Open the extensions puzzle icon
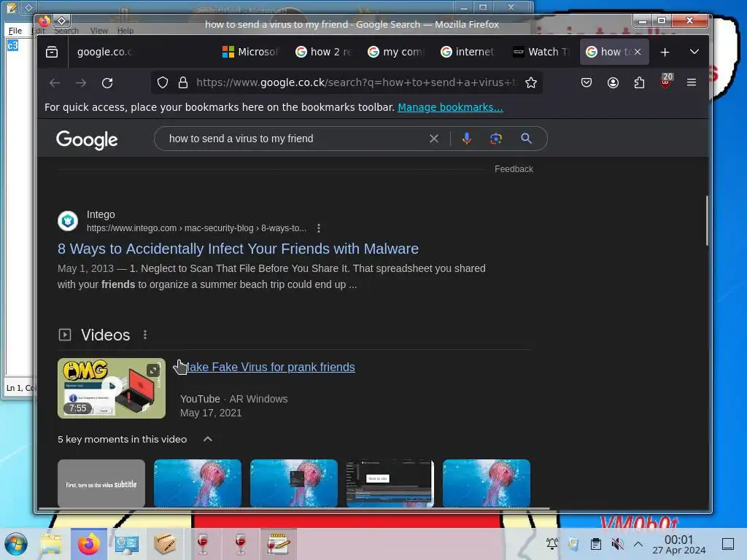Screen dimensions: 747x560 point(639,83)
